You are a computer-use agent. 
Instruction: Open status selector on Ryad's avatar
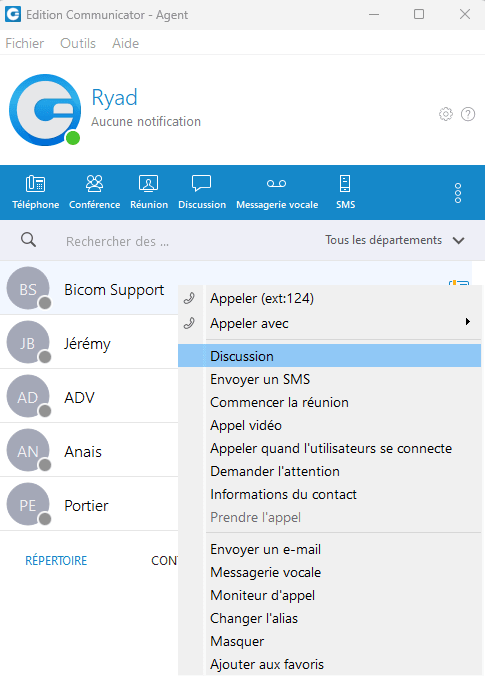(x=73, y=138)
